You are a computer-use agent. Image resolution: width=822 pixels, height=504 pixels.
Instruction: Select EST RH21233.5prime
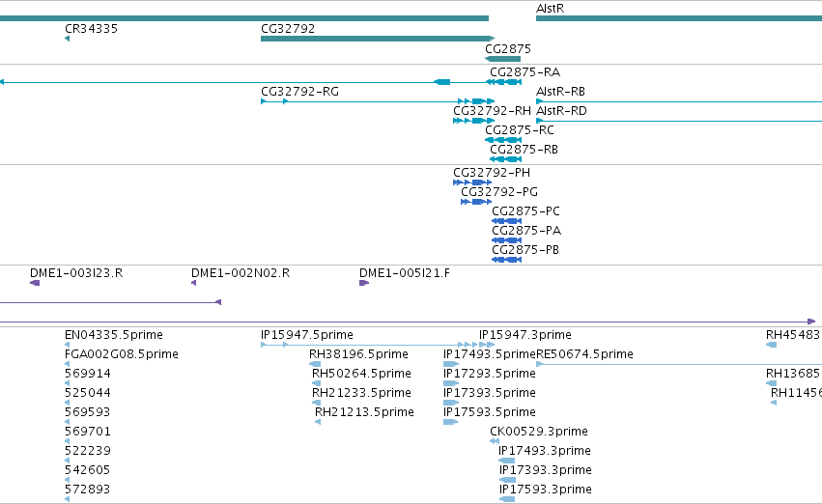(316, 403)
